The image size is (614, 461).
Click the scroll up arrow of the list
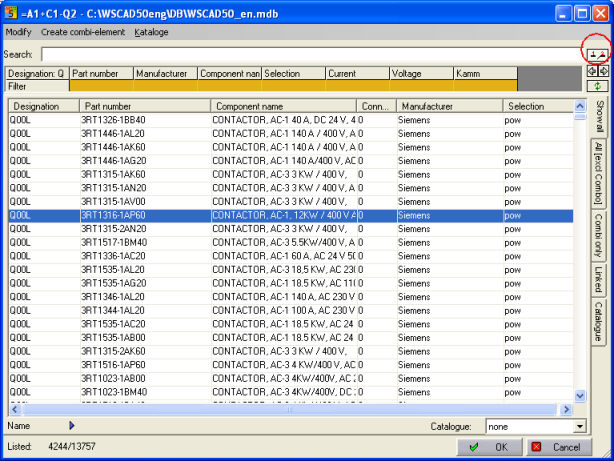click(x=580, y=106)
